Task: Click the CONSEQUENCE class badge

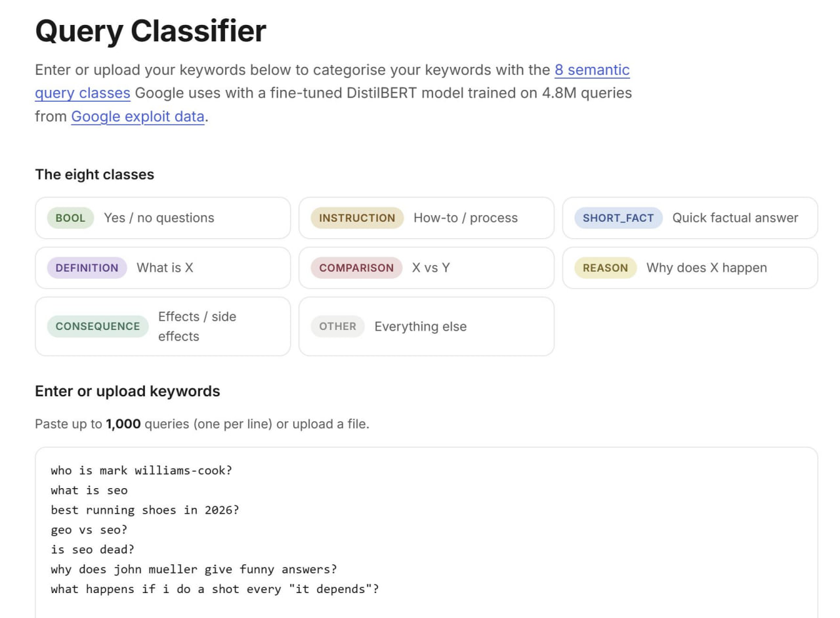Action: coord(98,326)
